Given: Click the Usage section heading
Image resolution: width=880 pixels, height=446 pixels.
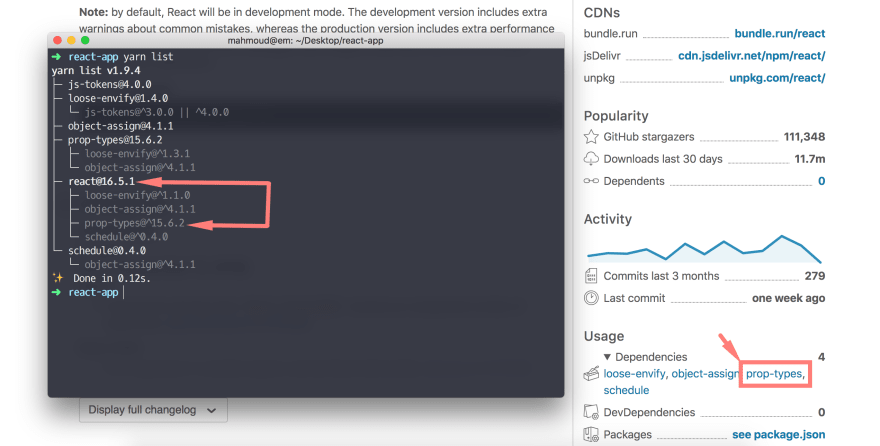Looking at the screenshot, I should point(604,336).
